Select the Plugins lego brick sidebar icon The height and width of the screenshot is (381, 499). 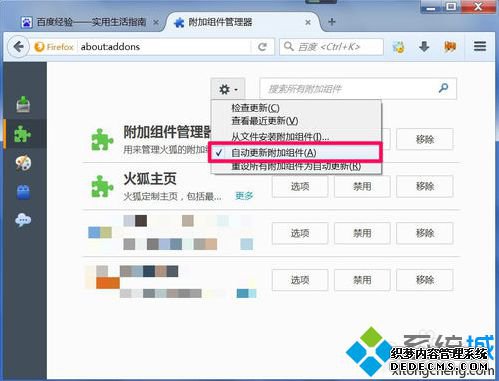[23, 192]
